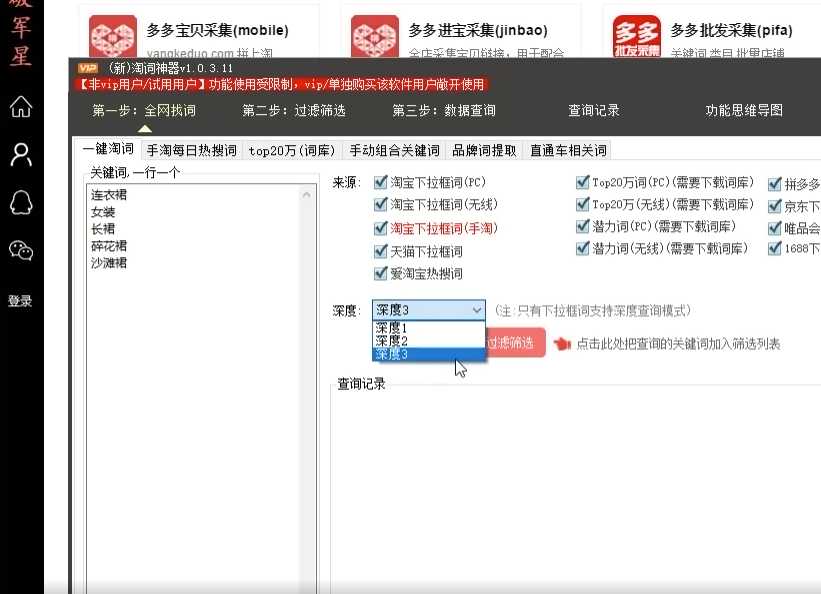Viewport: 821px width, 594px height.
Task: Collapse the 深度 combo box arrow
Action: click(x=476, y=310)
